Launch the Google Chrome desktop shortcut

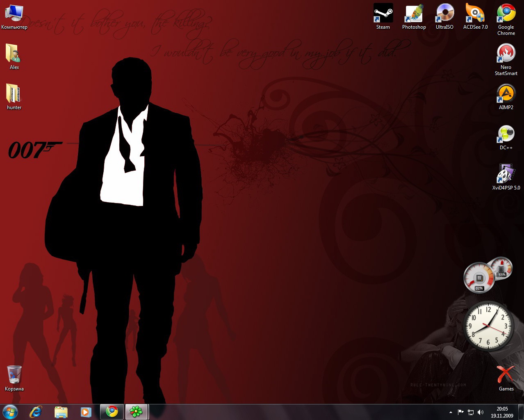[x=506, y=20]
